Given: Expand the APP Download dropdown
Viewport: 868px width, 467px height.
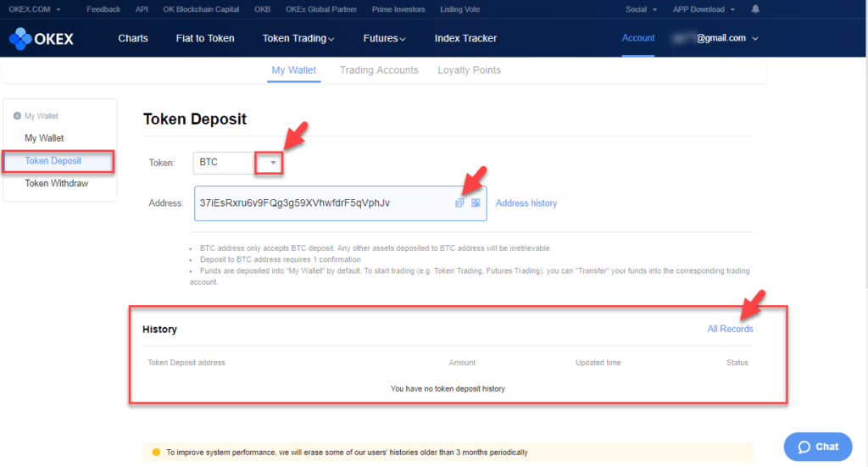Looking at the screenshot, I should [x=704, y=9].
